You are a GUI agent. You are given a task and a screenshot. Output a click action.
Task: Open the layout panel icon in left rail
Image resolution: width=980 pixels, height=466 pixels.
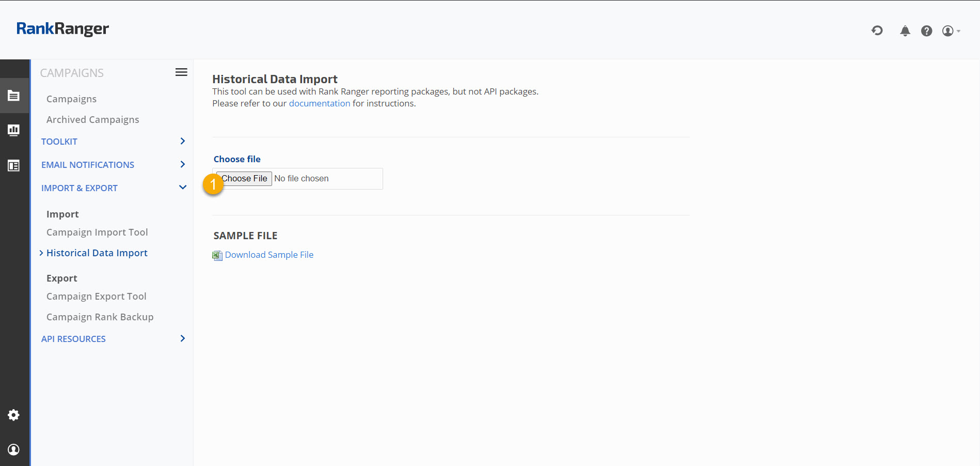pos(14,166)
